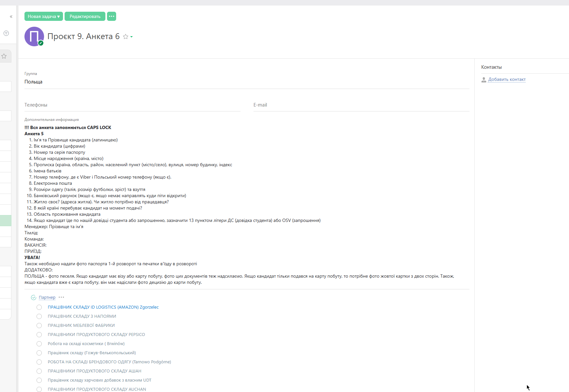The image size is (569, 392).
Task: Check off ПРАЦІВНИК МЕБЛЕВОЇ ФАБРИКИ item
Action: click(x=39, y=326)
